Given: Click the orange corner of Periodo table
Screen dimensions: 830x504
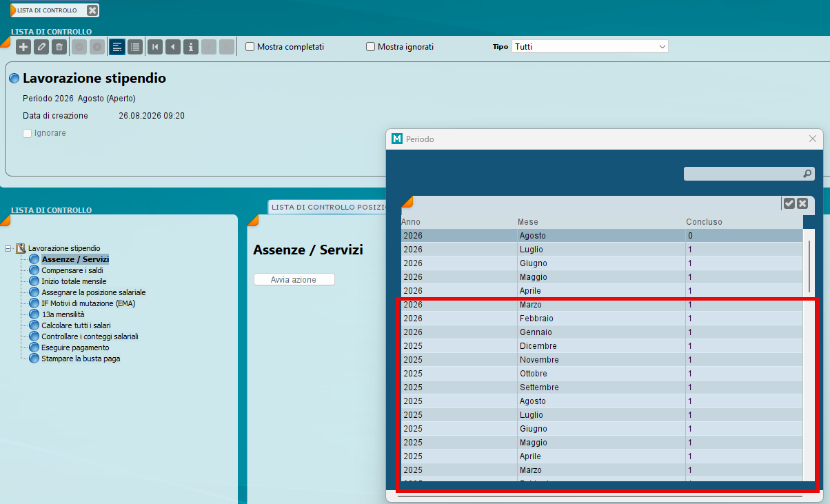Looking at the screenshot, I should click(407, 201).
